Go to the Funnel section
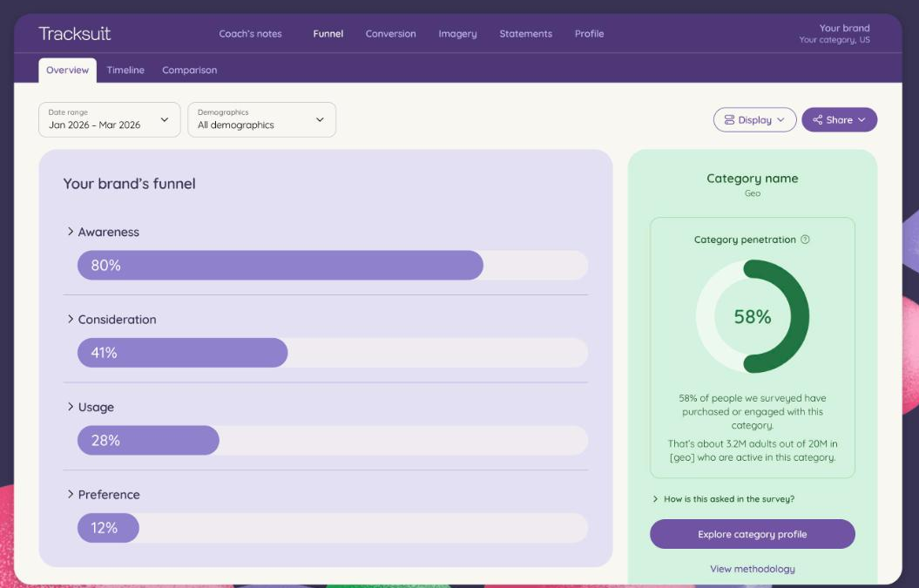 [x=328, y=33]
